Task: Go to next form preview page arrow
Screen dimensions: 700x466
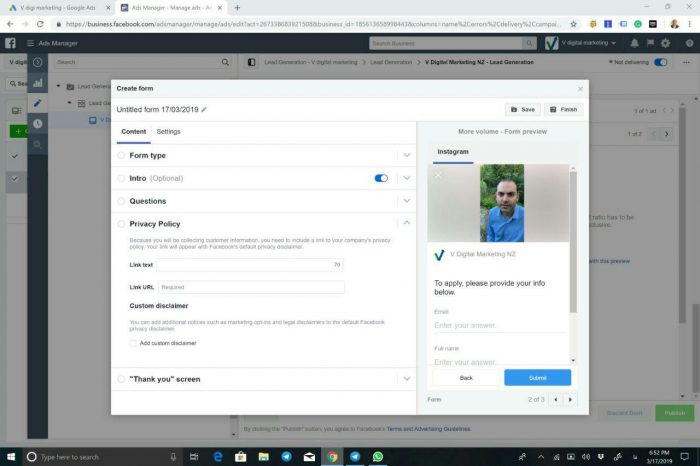Action: (571, 399)
